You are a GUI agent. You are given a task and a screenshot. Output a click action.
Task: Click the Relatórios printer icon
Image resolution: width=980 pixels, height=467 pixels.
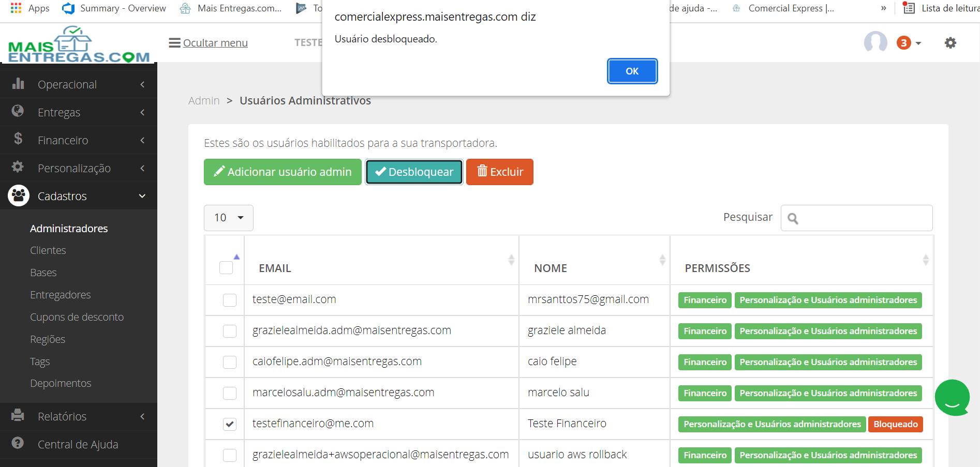[18, 415]
